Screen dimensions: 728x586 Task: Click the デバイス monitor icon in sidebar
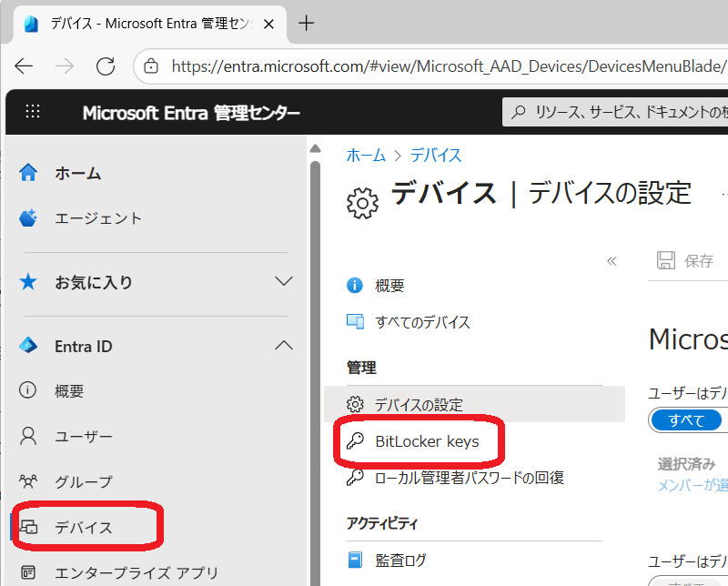tap(28, 527)
